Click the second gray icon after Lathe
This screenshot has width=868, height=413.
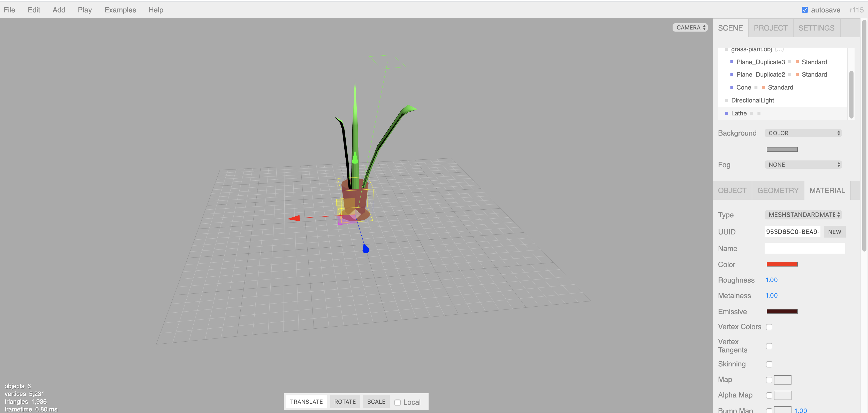759,113
